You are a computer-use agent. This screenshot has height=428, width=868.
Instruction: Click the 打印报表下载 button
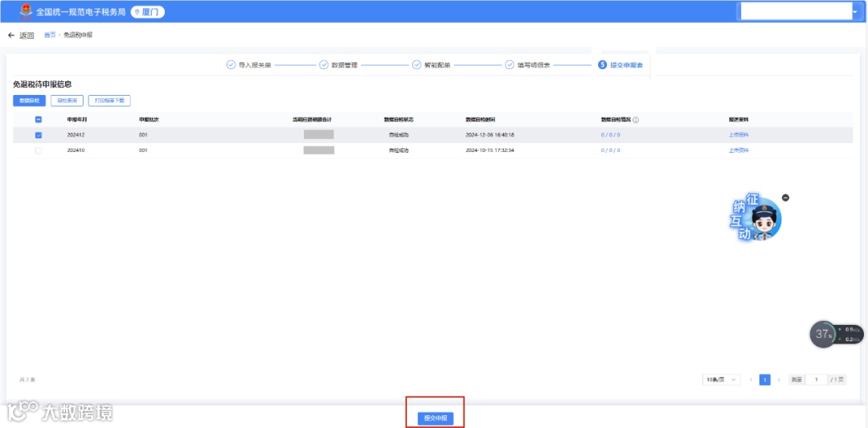(109, 101)
